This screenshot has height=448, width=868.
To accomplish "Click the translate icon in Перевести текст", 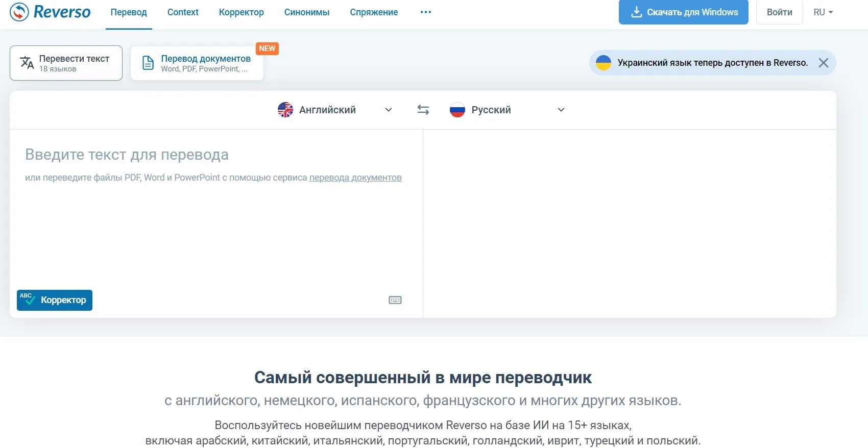I will click(x=27, y=63).
